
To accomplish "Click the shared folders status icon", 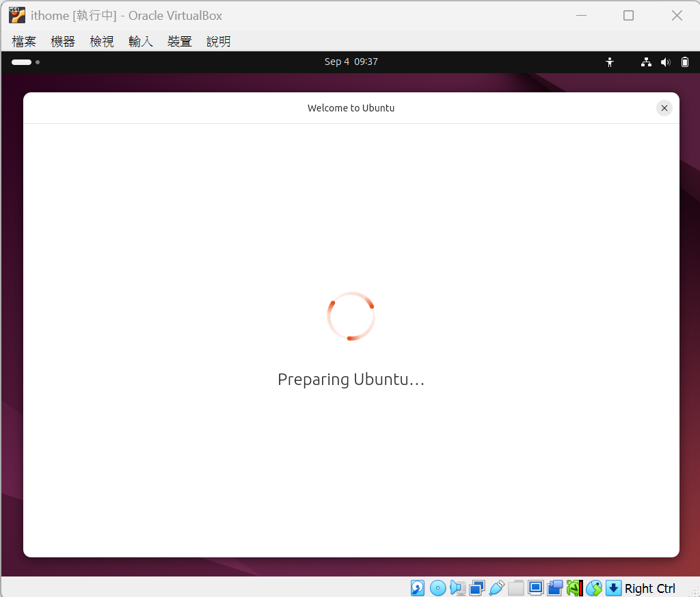I will (x=515, y=587).
